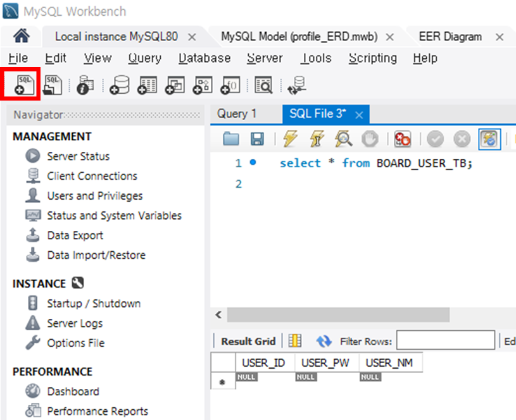
Task: Commit the transaction checkmark icon
Action: (x=435, y=139)
